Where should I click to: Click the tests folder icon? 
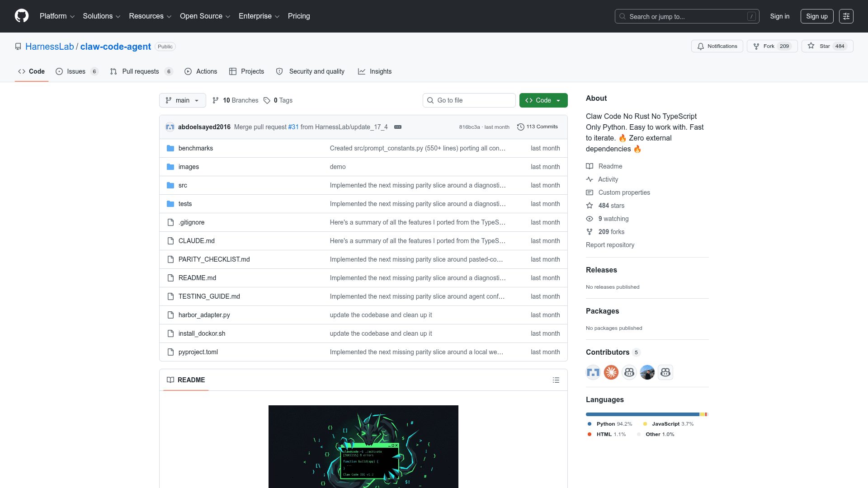(x=170, y=204)
